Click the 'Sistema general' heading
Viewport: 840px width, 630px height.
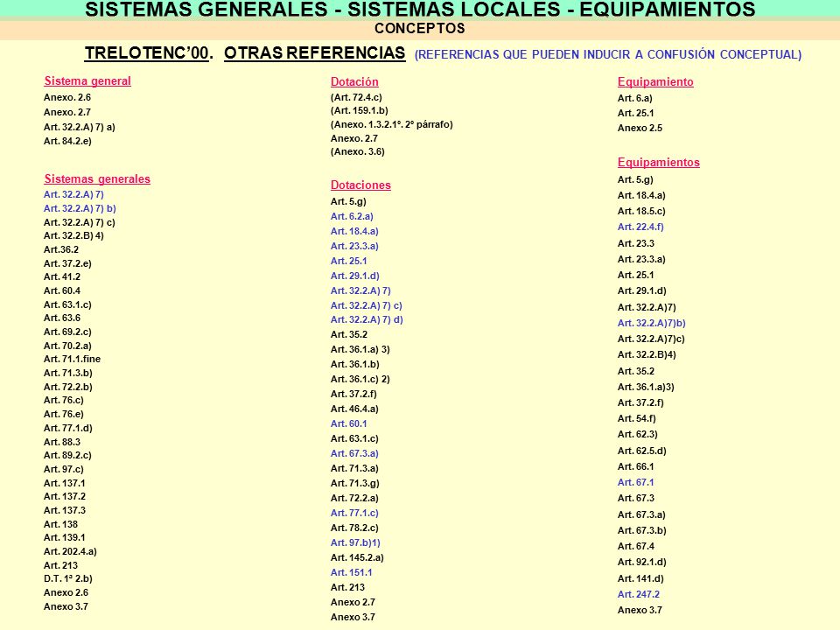click(87, 80)
